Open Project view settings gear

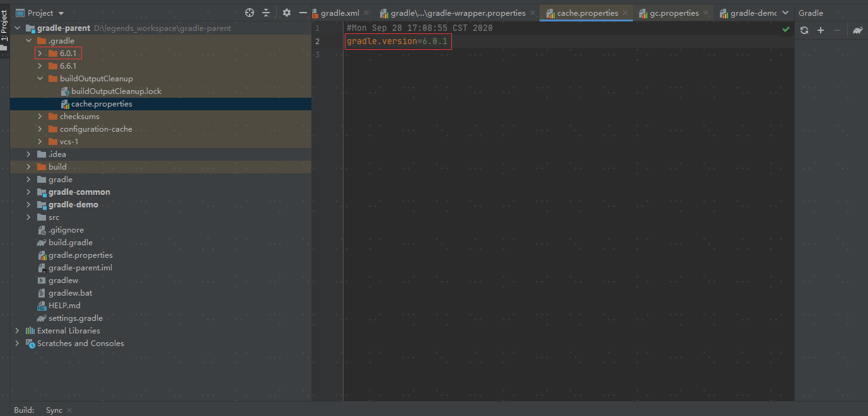pos(287,12)
